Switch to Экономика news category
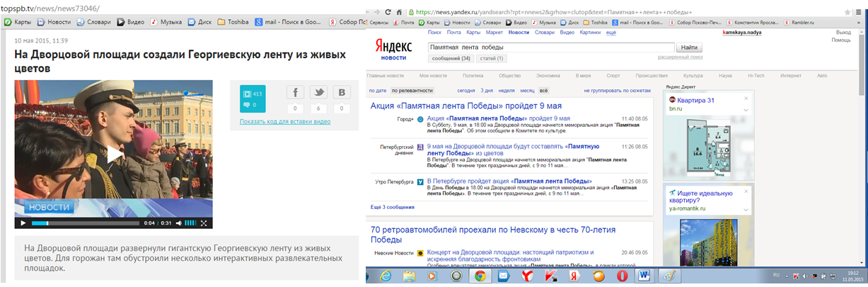 (548, 75)
